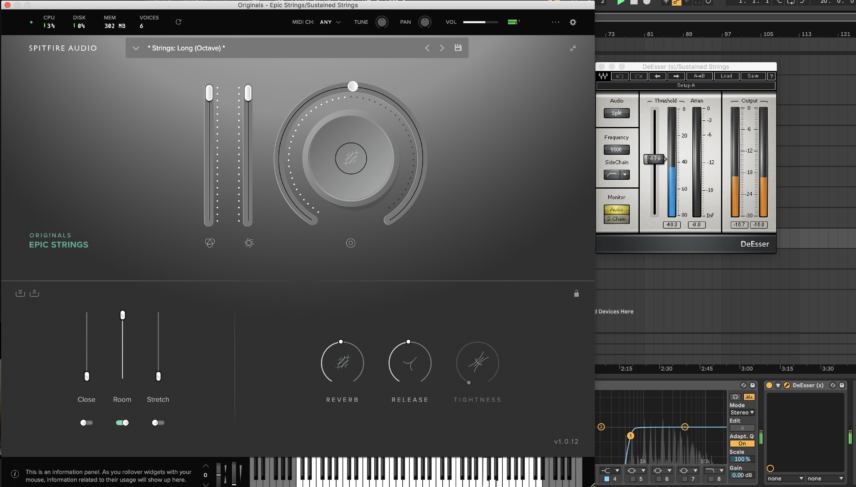Screen dimensions: 856x487
Task: Toggle the Room mic switch
Action: coord(122,423)
